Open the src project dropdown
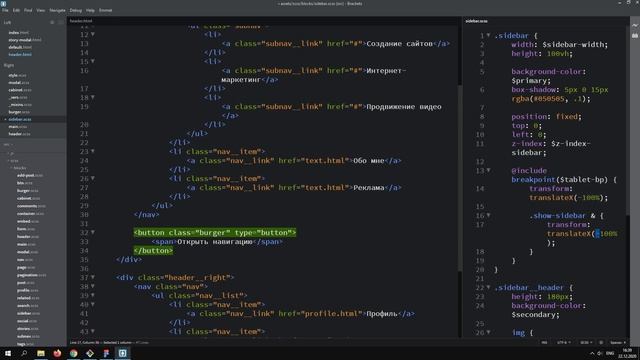Image resolution: width=640 pixels, height=360 pixels. coord(8,144)
